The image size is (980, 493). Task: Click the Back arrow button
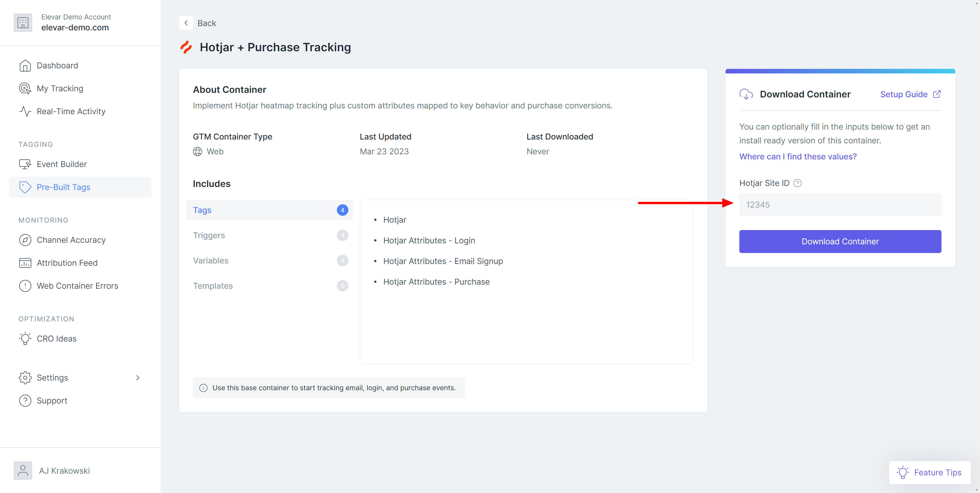coord(186,23)
